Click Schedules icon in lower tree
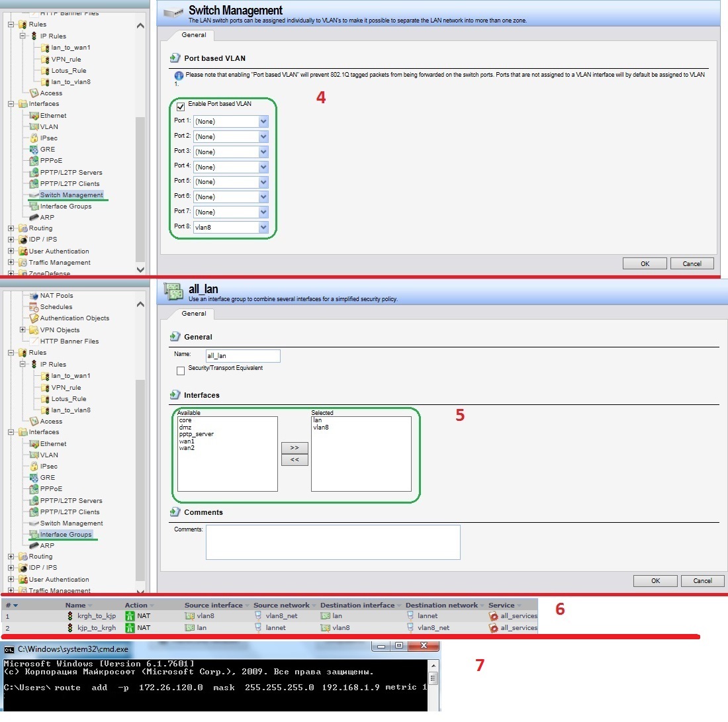 coord(34,307)
